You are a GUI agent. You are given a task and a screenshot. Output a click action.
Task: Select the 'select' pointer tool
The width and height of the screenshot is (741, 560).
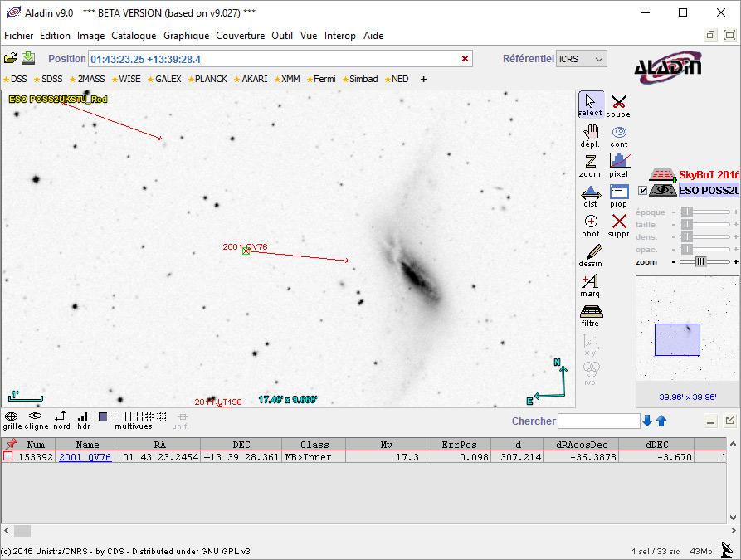point(590,105)
